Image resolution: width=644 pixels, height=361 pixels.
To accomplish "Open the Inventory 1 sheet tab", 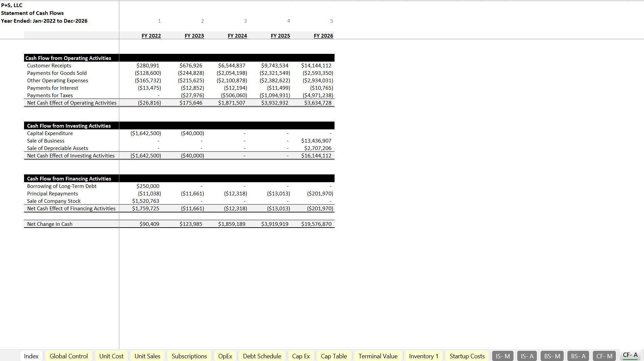I will pos(424,356).
